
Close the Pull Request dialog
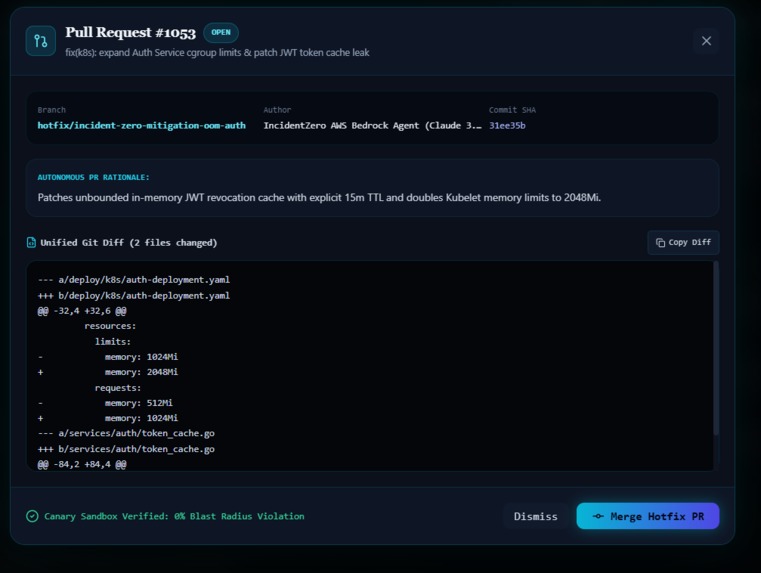[x=706, y=41]
